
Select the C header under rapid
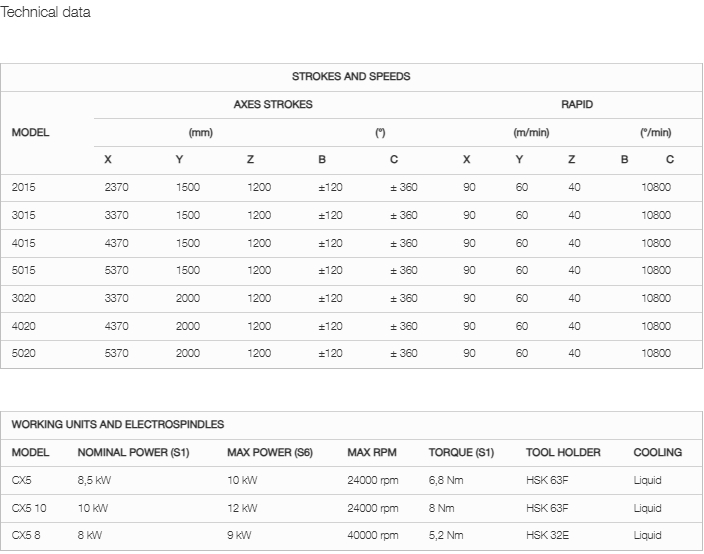click(670, 159)
